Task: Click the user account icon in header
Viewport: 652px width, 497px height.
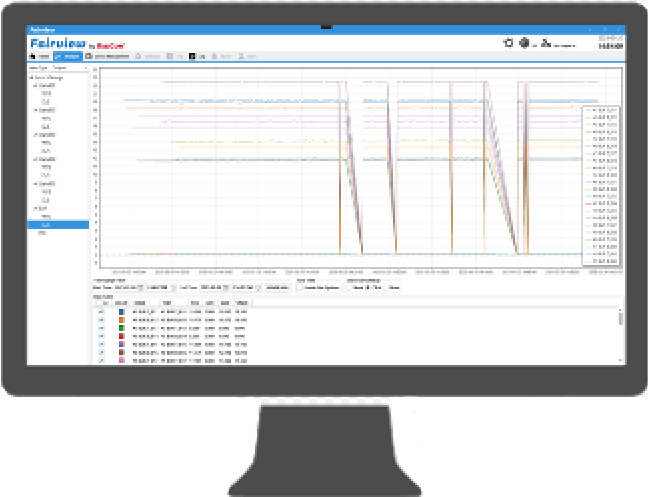Action: [x=546, y=44]
